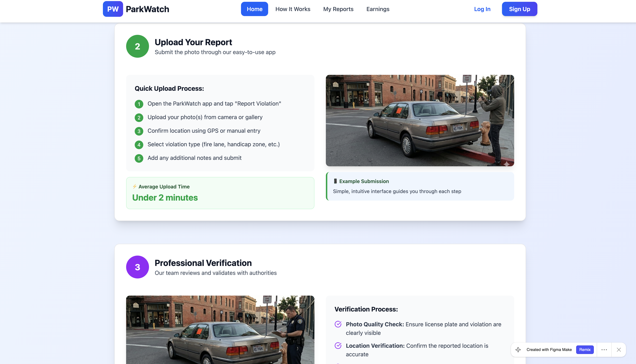The height and width of the screenshot is (364, 636).
Task: Switch to My Reports
Action: coord(338,9)
